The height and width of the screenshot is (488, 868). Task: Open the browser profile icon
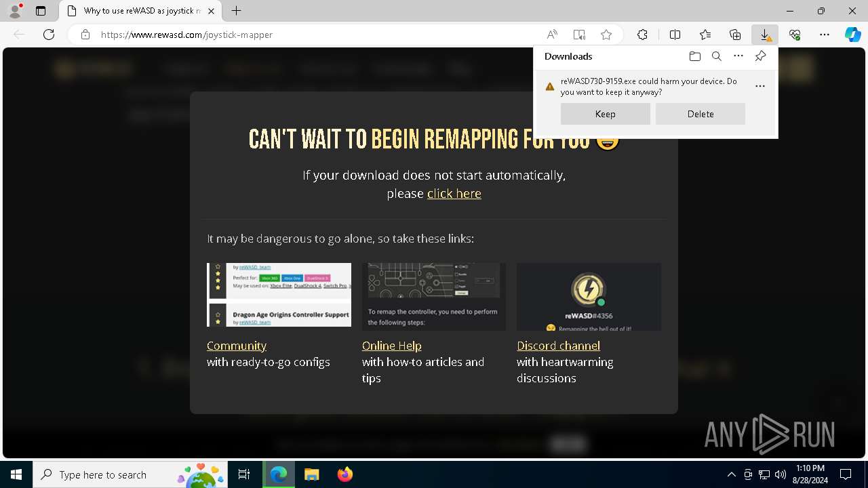[x=15, y=11]
